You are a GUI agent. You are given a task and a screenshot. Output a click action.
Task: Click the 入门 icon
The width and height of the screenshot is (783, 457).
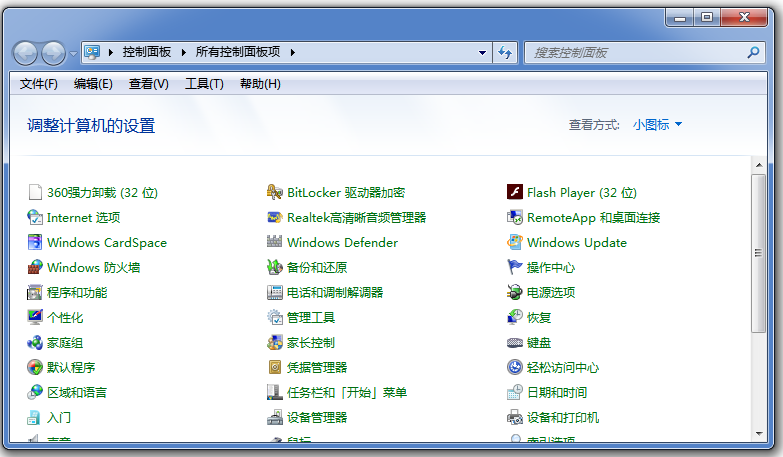pos(34,418)
